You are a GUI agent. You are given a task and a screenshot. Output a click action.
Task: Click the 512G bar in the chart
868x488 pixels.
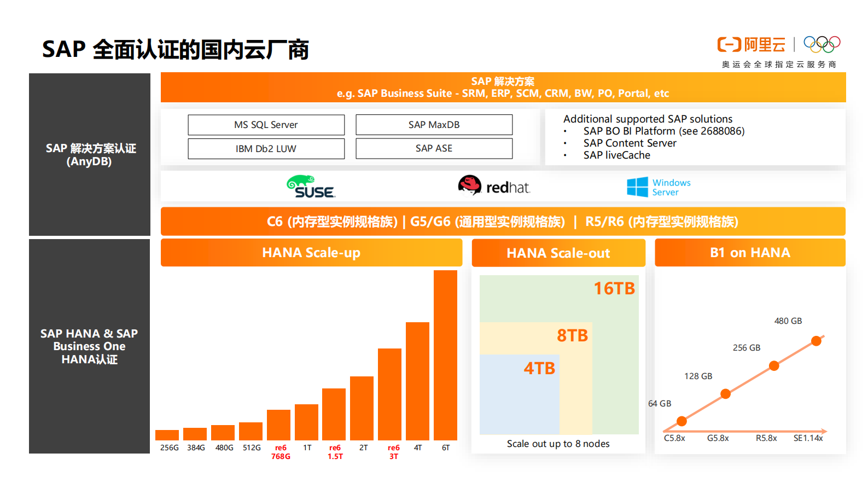(251, 431)
